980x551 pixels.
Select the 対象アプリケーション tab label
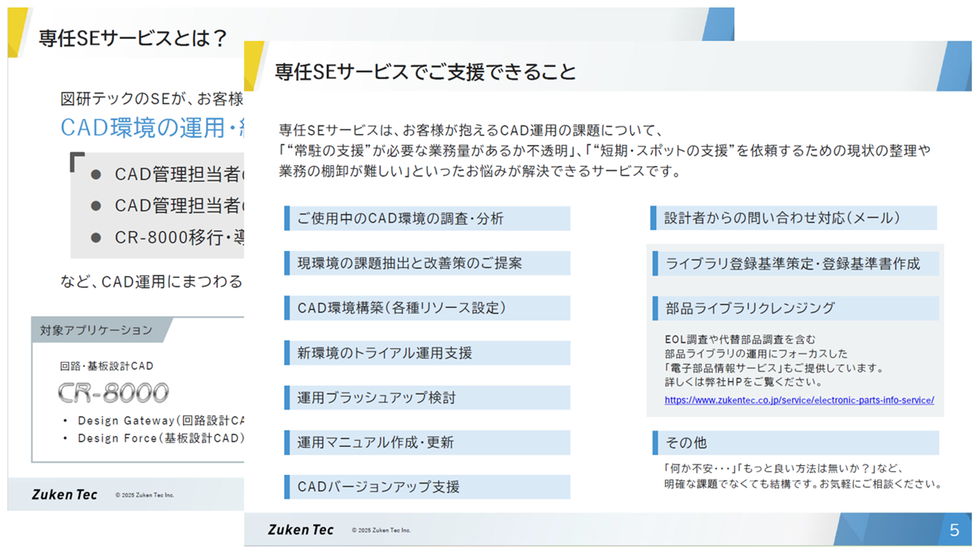point(96,330)
